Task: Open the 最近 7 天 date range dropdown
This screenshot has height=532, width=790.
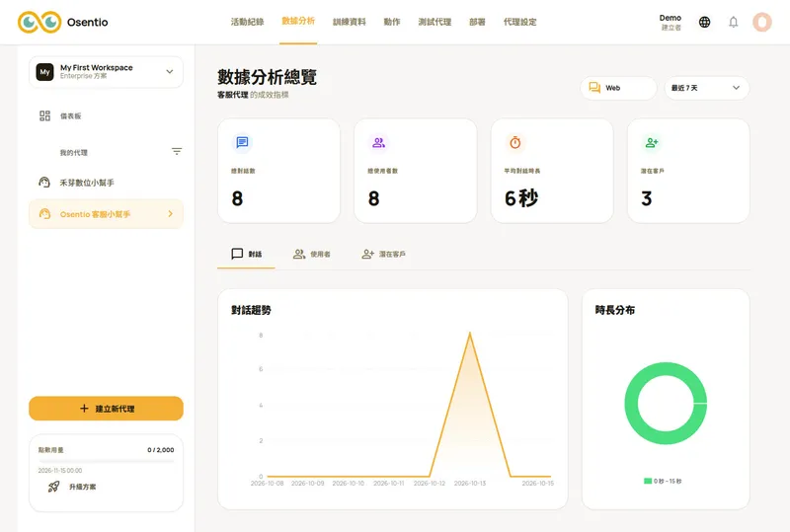Action: coord(706,88)
